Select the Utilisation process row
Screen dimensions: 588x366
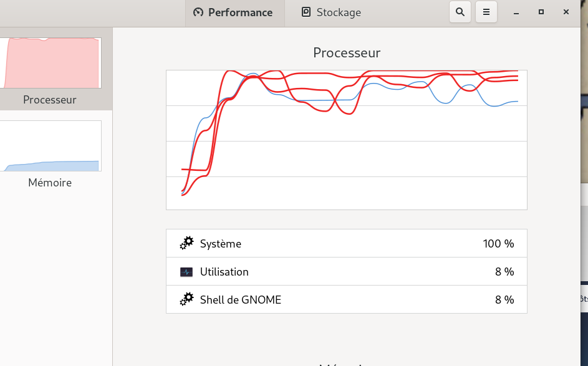click(x=347, y=271)
